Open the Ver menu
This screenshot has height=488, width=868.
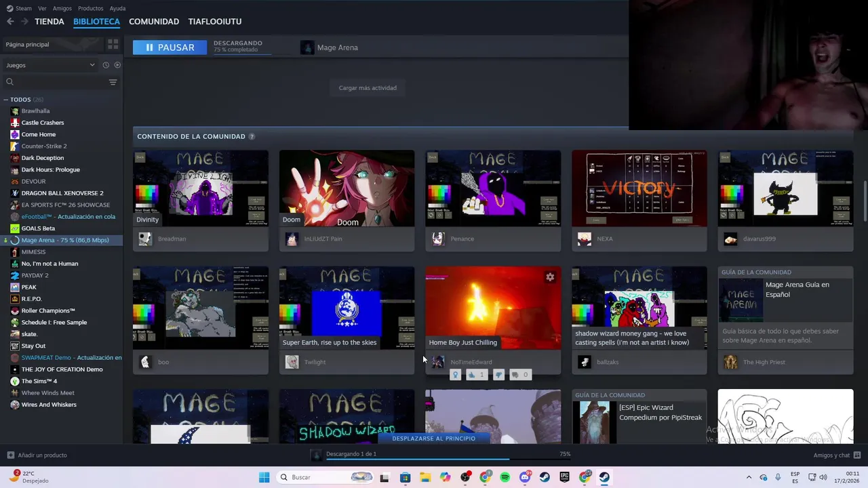[x=42, y=8]
